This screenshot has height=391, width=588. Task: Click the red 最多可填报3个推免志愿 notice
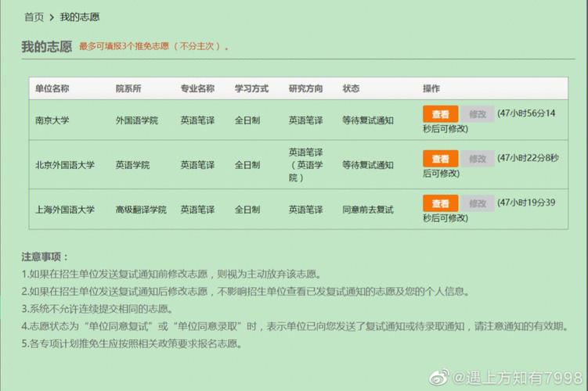[153, 46]
